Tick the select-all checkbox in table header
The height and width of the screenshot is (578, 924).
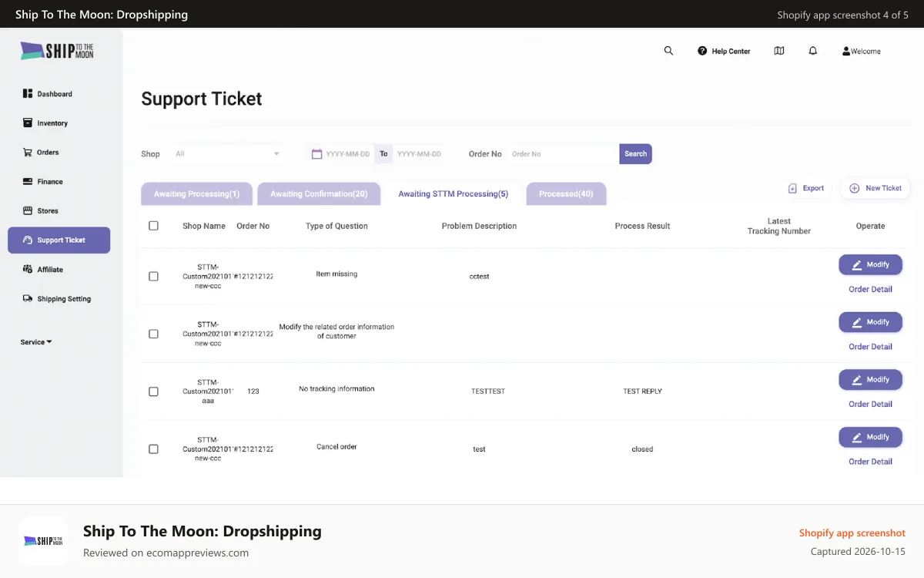[x=153, y=226]
